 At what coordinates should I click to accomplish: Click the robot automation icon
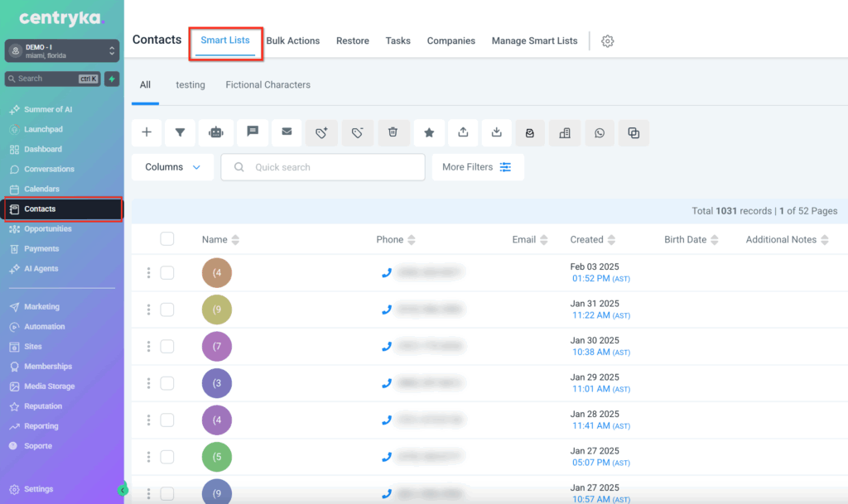point(216,132)
